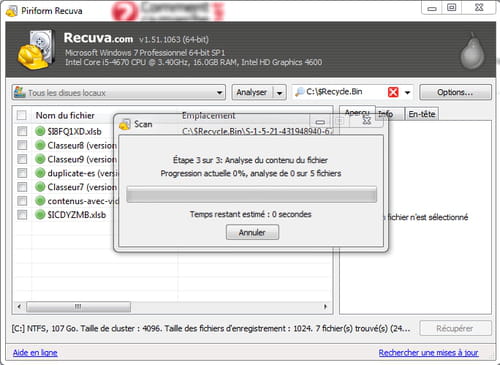Click green status dot of Classeur7
This screenshot has width=500, height=365.
point(40,187)
